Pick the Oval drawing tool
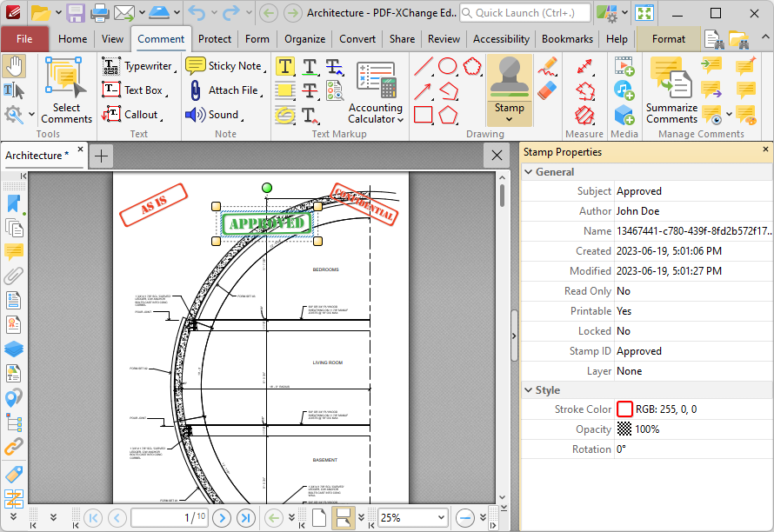Screen dimensions: 774x532 (x=448, y=66)
